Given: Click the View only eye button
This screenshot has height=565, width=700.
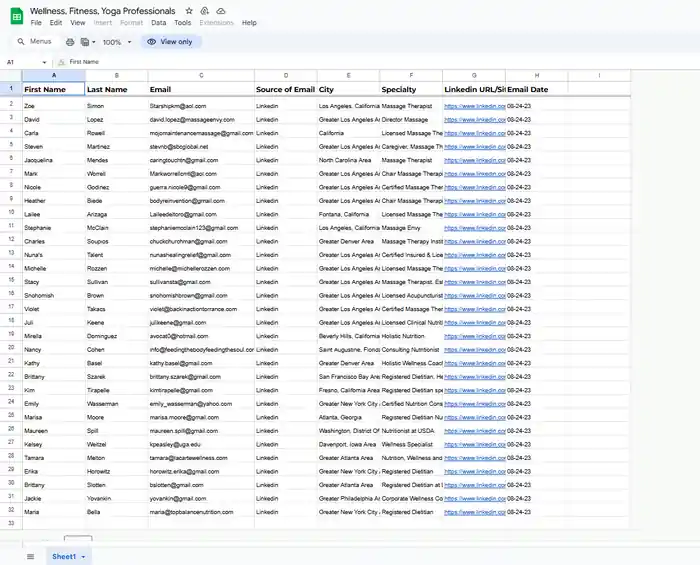Looking at the screenshot, I should point(171,42).
